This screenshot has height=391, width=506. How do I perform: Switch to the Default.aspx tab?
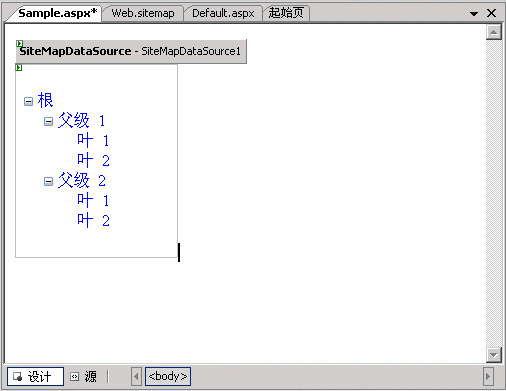(223, 13)
